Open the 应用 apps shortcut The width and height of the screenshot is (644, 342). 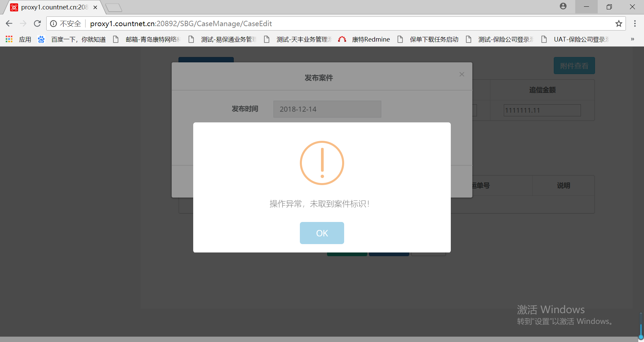(18, 39)
